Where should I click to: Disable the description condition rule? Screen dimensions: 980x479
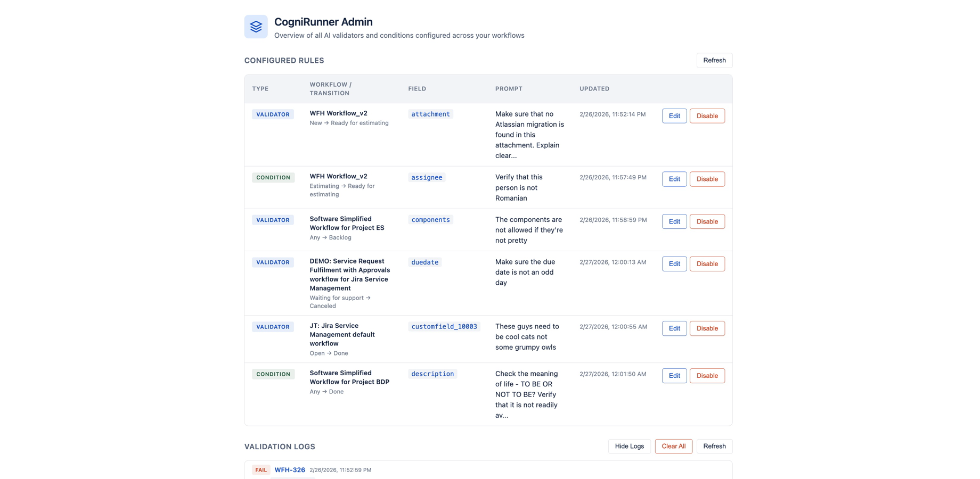tap(707, 375)
